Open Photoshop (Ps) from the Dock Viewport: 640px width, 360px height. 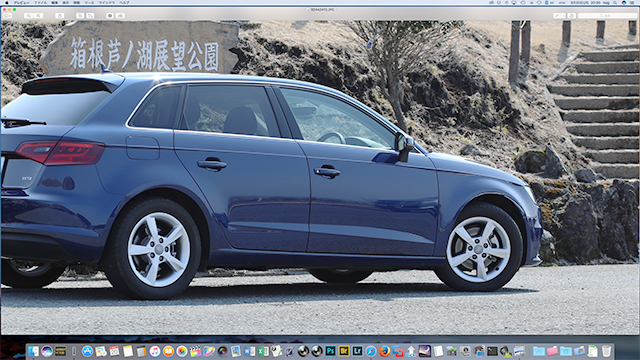click(x=330, y=351)
